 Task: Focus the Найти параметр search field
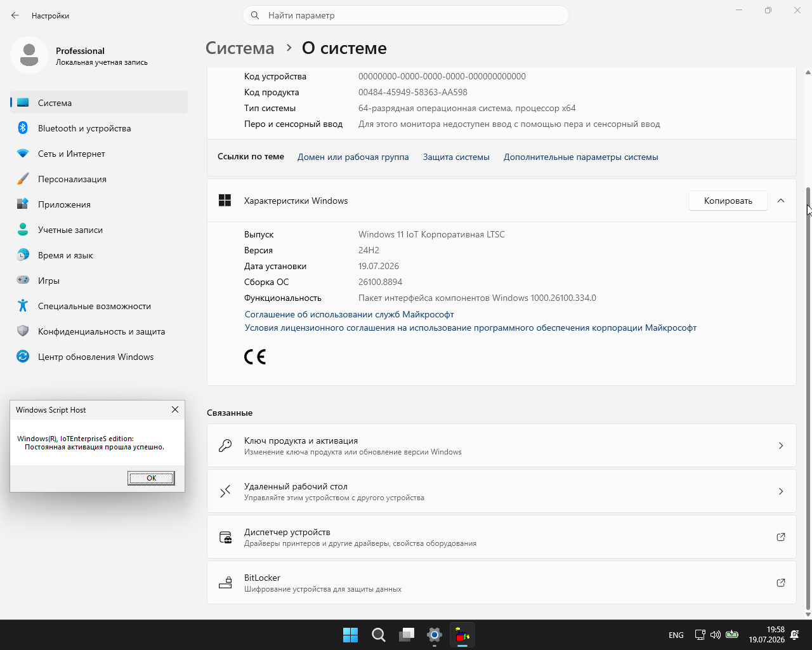(x=406, y=15)
